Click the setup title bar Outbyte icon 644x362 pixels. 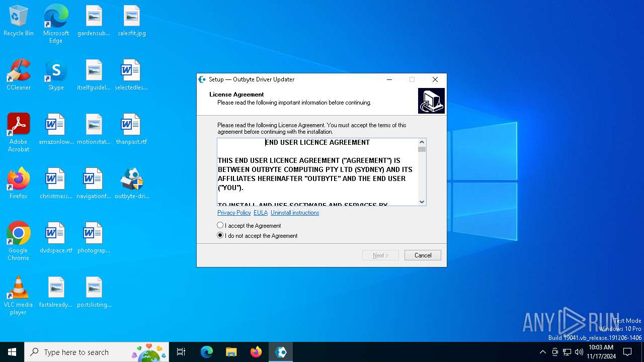(x=202, y=79)
